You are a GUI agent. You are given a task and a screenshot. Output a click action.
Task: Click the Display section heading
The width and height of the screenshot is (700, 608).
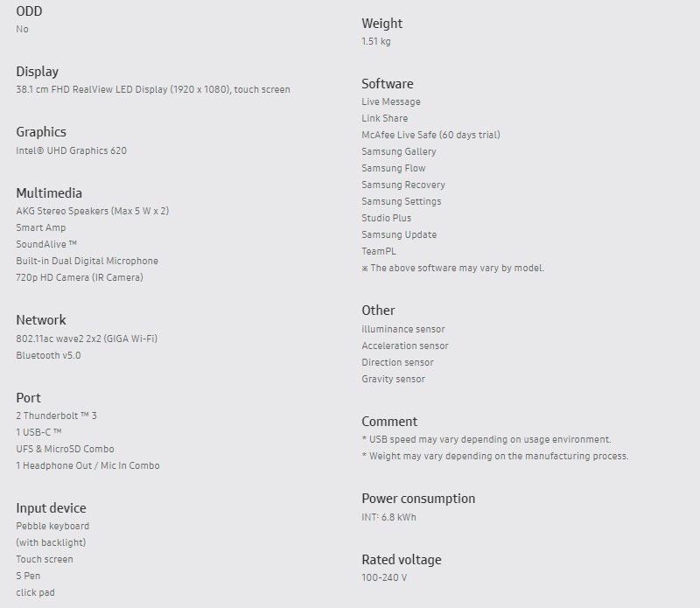pos(38,72)
